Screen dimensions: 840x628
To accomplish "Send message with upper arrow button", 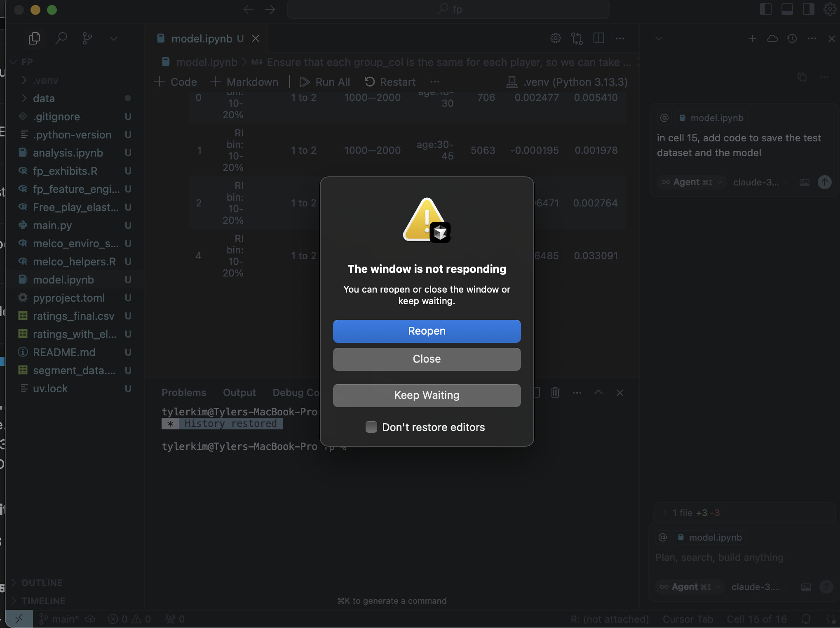I will (825, 182).
